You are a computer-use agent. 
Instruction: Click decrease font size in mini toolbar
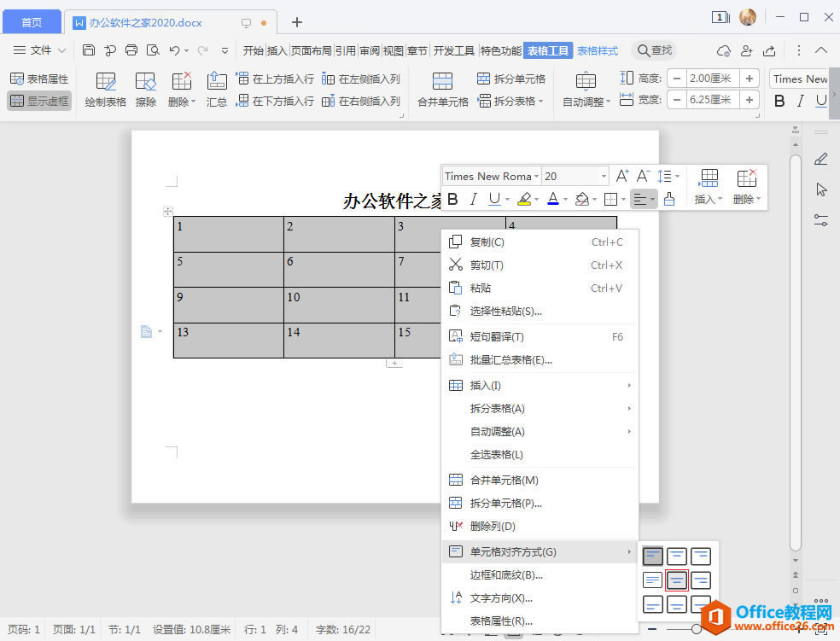coord(643,176)
